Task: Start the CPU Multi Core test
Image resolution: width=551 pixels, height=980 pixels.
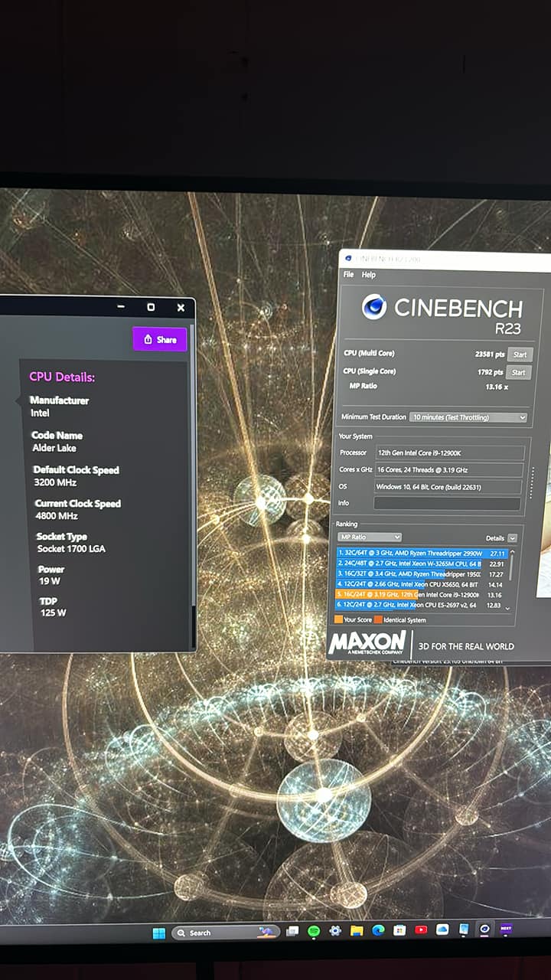Action: [x=520, y=354]
